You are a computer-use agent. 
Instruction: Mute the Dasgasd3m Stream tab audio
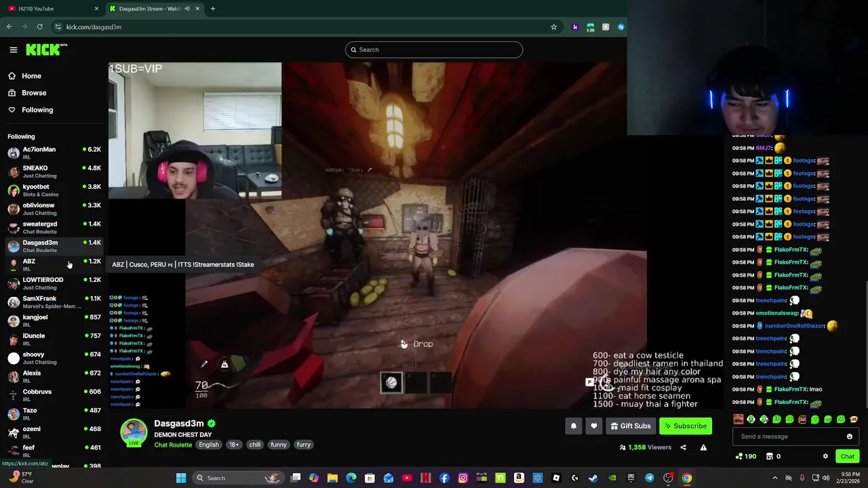click(188, 8)
